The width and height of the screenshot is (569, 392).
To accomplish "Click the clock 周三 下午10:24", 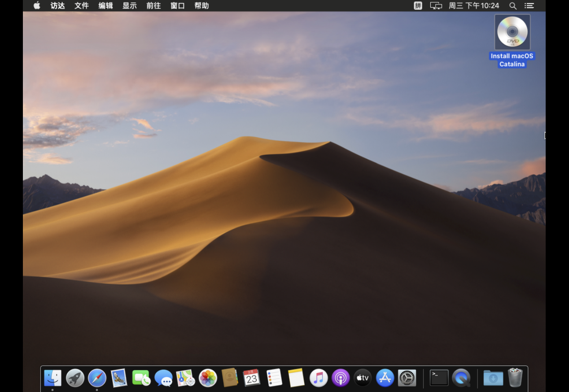I will [x=474, y=6].
